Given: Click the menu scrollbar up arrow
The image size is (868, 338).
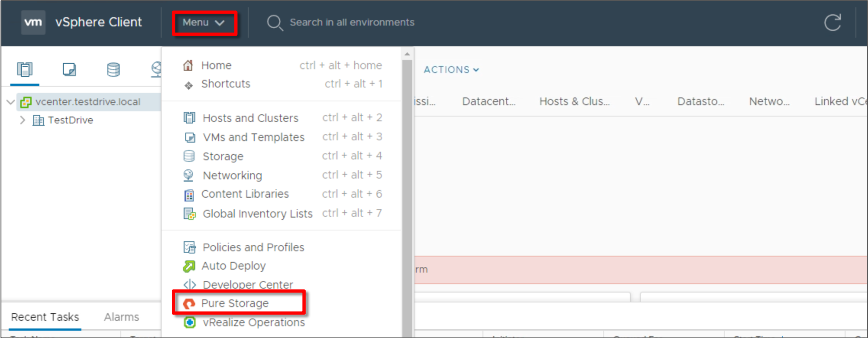Looking at the screenshot, I should (407, 54).
